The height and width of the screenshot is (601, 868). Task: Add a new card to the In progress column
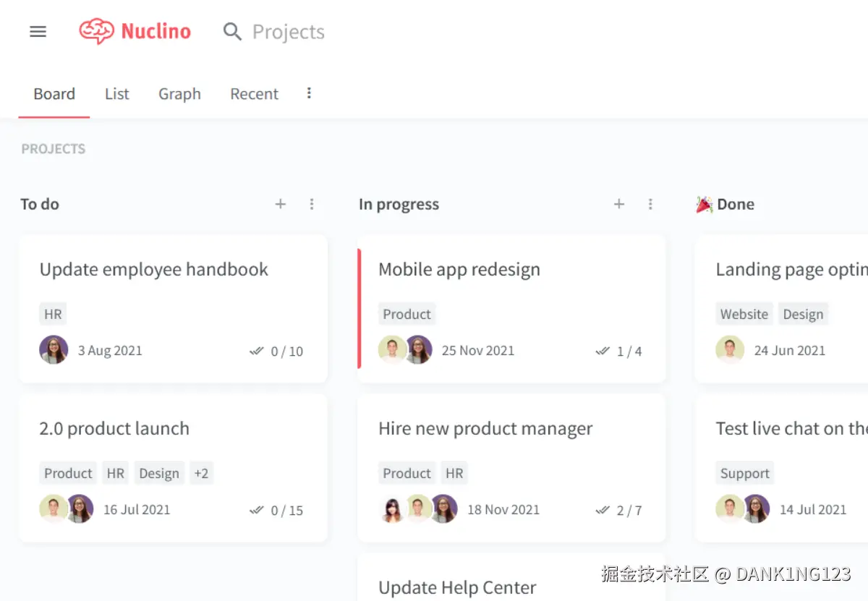click(619, 204)
